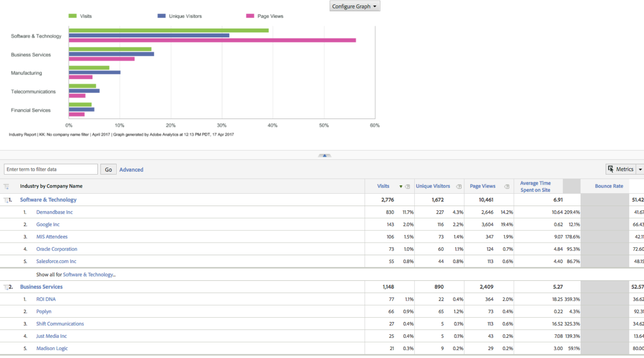Focus the filter data text field
Screen dimensions: 644x358
(51, 169)
